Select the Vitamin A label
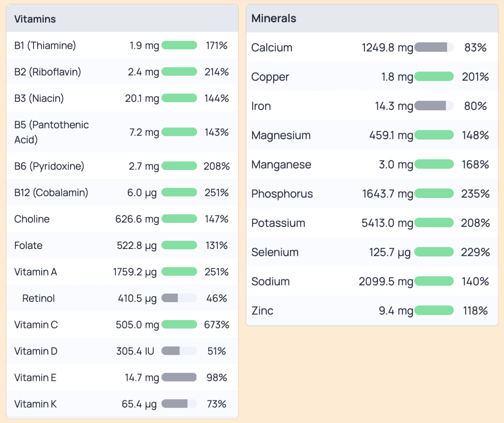The width and height of the screenshot is (504, 423). [36, 272]
